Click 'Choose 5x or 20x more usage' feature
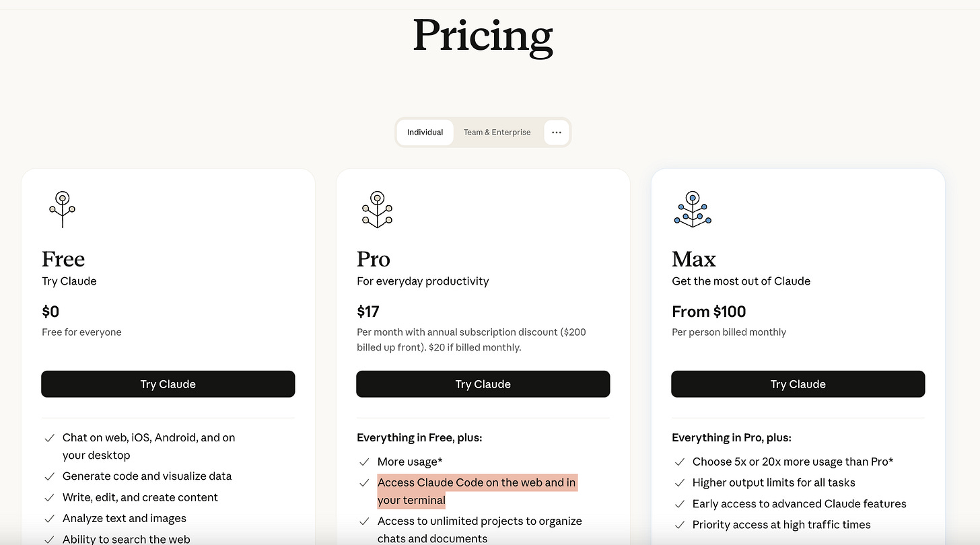 point(792,462)
